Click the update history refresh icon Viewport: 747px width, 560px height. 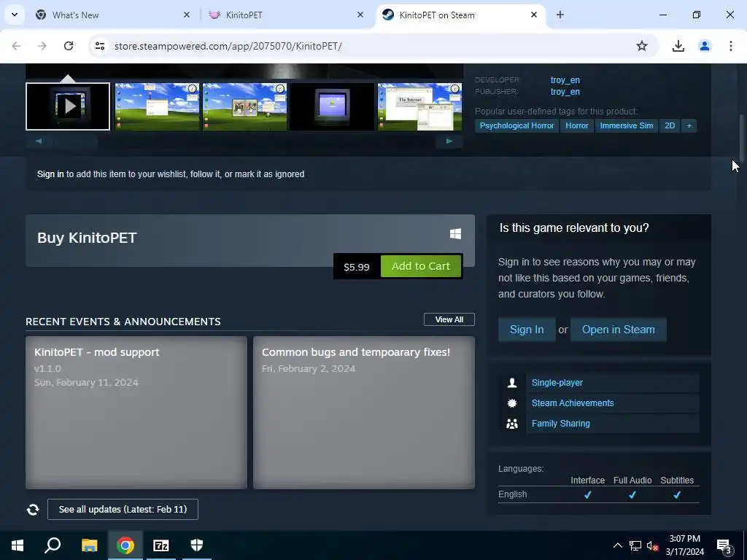(33, 510)
